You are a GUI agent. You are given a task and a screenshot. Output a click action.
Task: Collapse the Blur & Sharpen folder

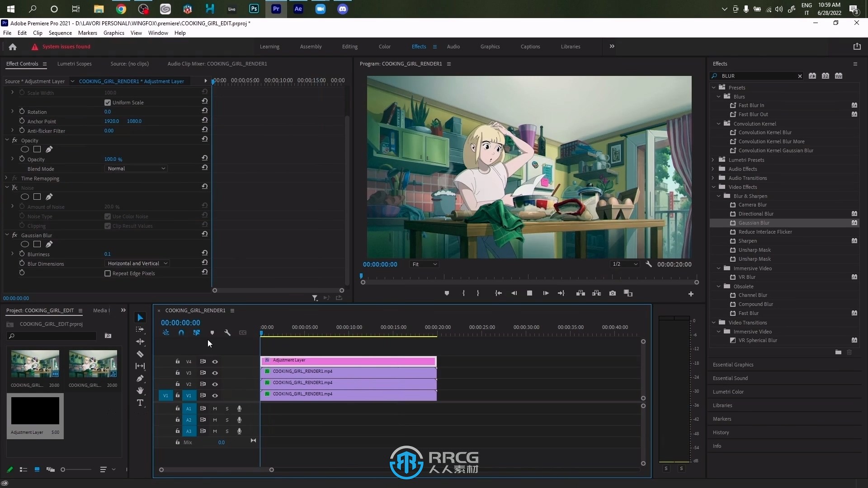(x=719, y=196)
